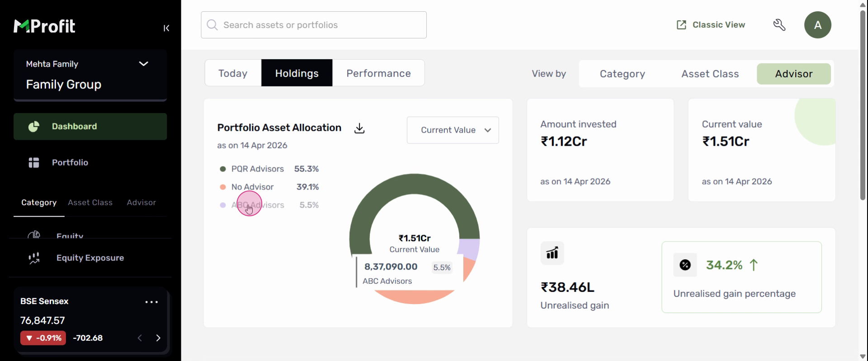This screenshot has height=361, width=868.
Task: Open the user avatar profile menu
Action: click(x=817, y=25)
